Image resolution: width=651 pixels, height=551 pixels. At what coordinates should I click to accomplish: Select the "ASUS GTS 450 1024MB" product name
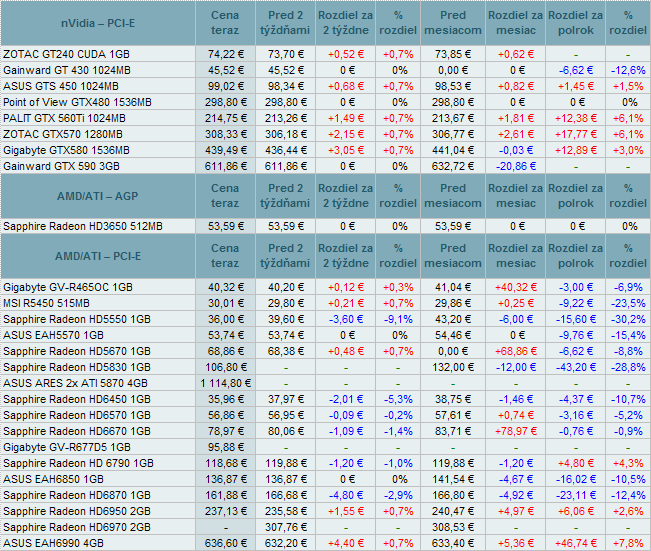61,86
